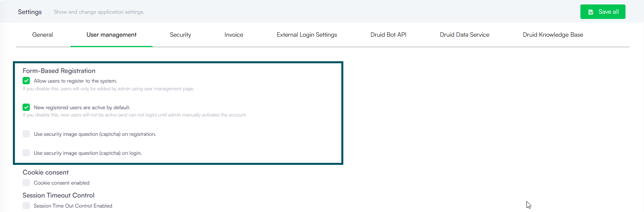Image resolution: width=644 pixels, height=212 pixels.
Task: Click the Settings page title
Action: click(30, 12)
